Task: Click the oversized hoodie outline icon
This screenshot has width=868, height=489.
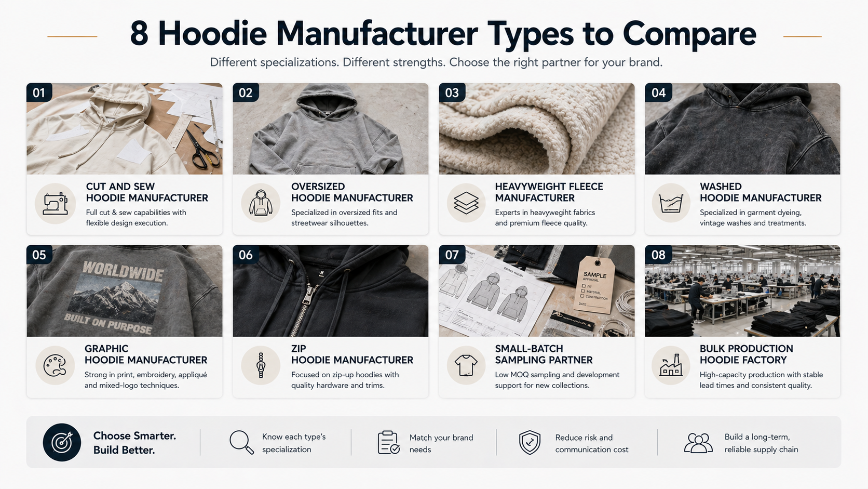Action: tap(261, 203)
